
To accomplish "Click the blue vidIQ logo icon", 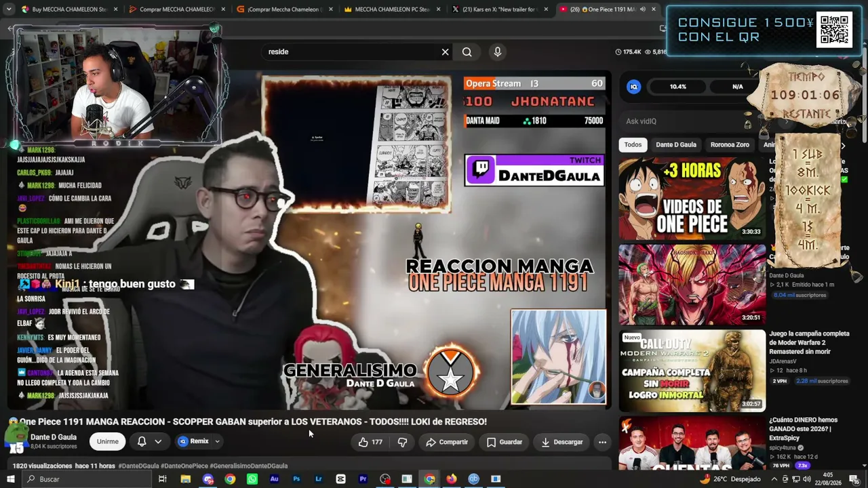I will pyautogui.click(x=633, y=87).
